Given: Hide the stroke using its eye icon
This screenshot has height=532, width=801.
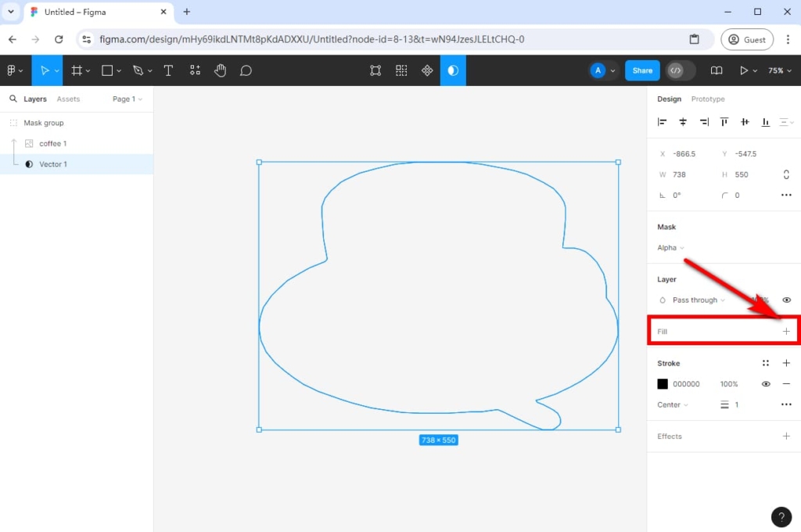Looking at the screenshot, I should [x=766, y=383].
